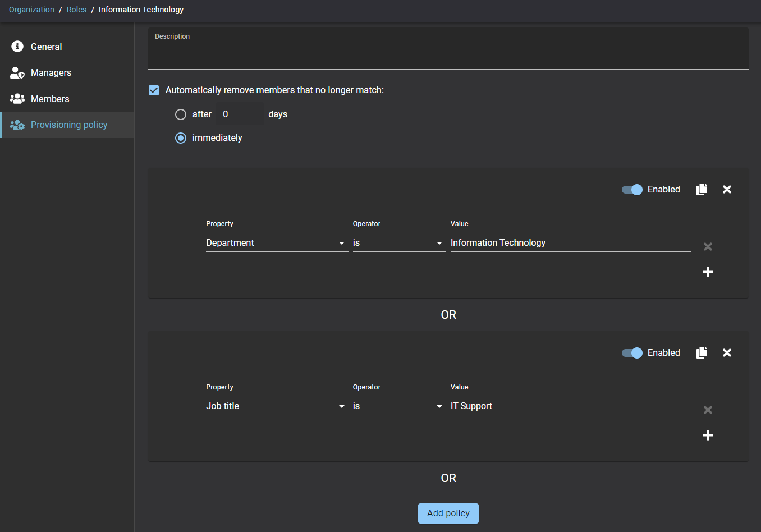Delete the Department policy block
This screenshot has height=532, width=761.
point(727,190)
